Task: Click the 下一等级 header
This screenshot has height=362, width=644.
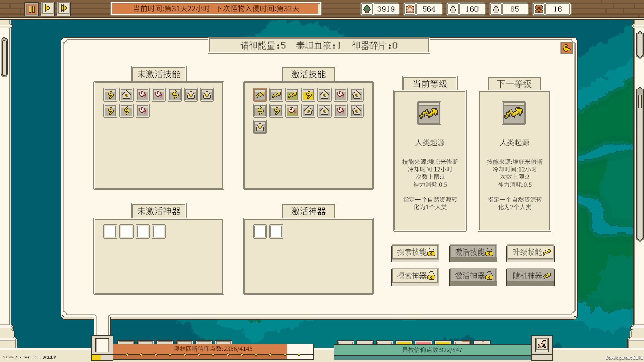Action: [x=514, y=84]
